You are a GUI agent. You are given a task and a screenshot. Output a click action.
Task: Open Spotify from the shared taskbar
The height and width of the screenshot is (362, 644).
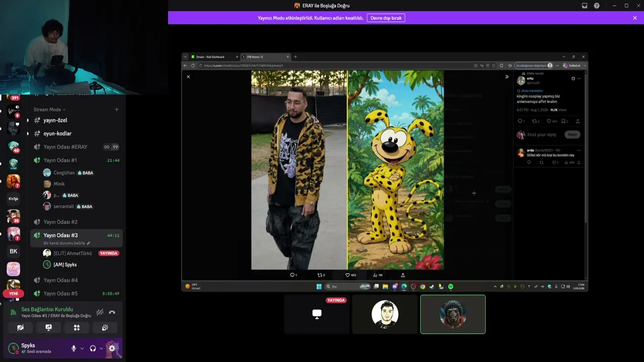click(451, 287)
